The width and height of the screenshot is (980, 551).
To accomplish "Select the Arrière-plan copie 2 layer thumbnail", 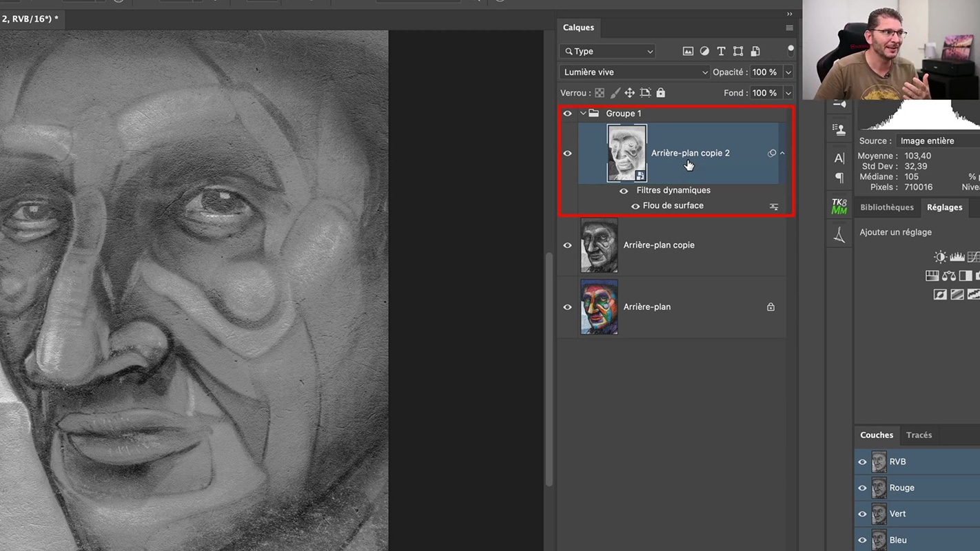I will pyautogui.click(x=626, y=153).
